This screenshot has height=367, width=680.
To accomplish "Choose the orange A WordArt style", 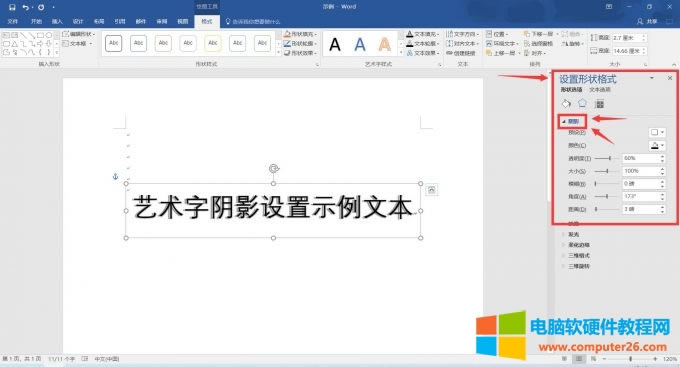I will (x=385, y=44).
